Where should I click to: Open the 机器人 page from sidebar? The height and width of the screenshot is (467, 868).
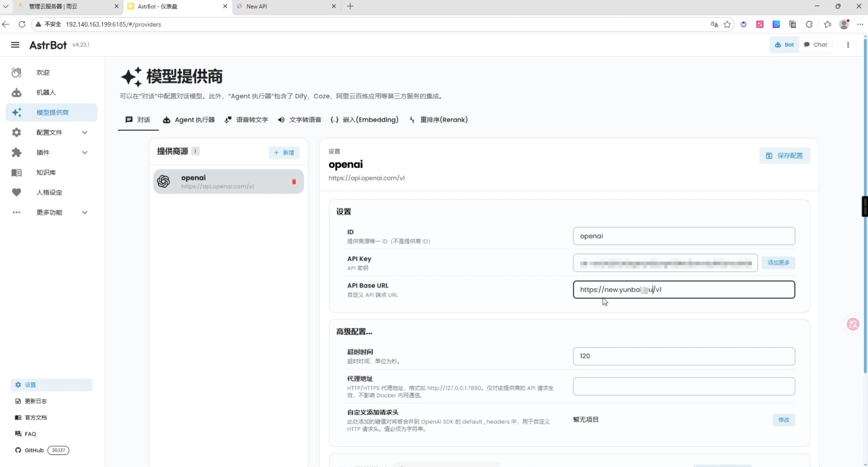(x=46, y=92)
